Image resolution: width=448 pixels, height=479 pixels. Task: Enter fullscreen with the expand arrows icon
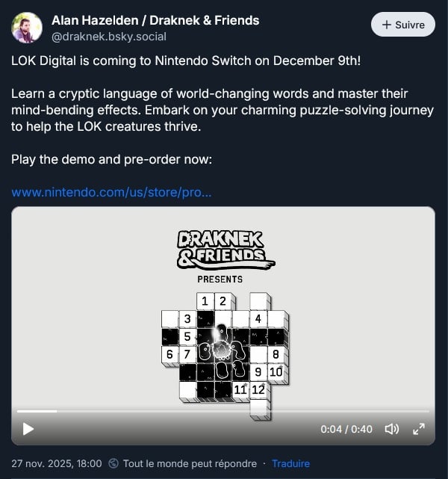(x=419, y=429)
